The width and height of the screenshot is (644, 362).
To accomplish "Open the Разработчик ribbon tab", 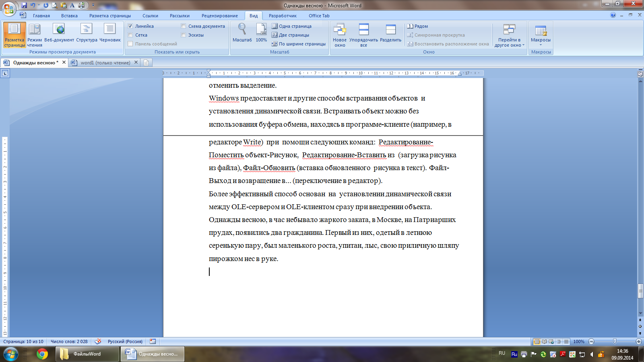I will [x=283, y=16].
